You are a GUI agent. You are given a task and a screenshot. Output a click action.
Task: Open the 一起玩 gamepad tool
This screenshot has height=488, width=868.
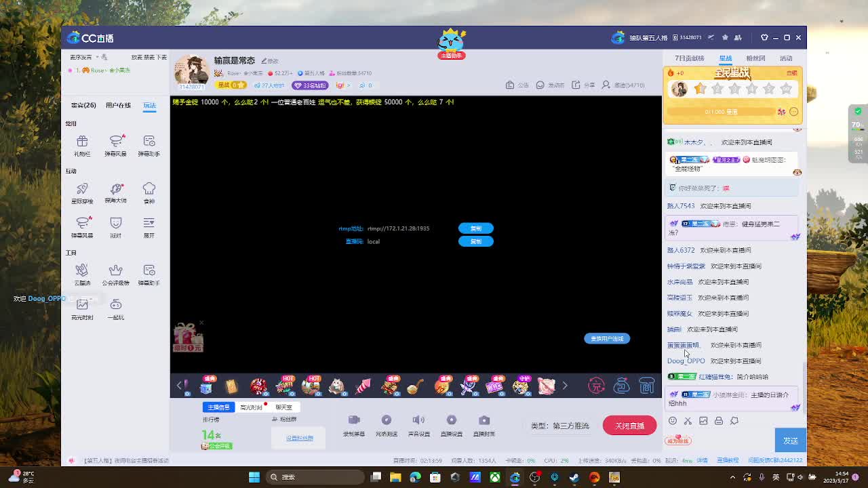pyautogui.click(x=115, y=308)
